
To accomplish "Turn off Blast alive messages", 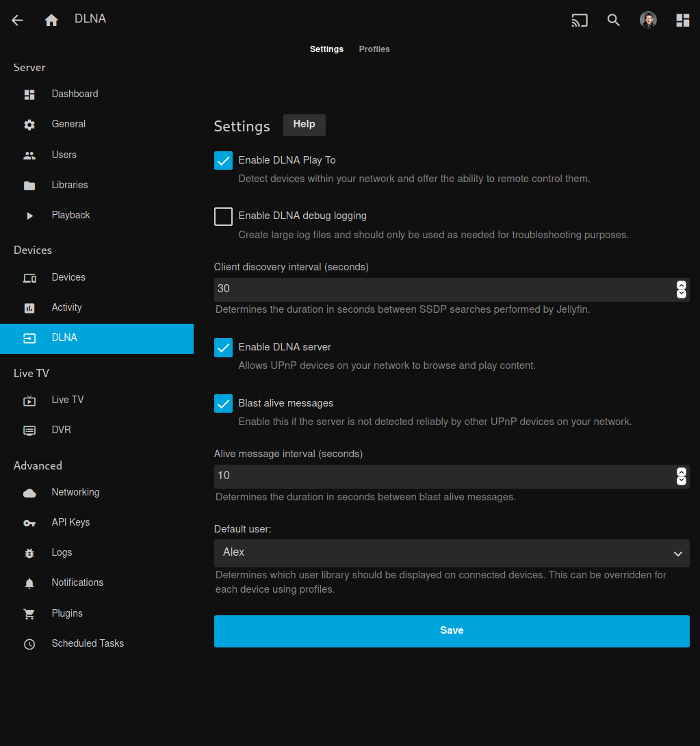I will (x=223, y=403).
